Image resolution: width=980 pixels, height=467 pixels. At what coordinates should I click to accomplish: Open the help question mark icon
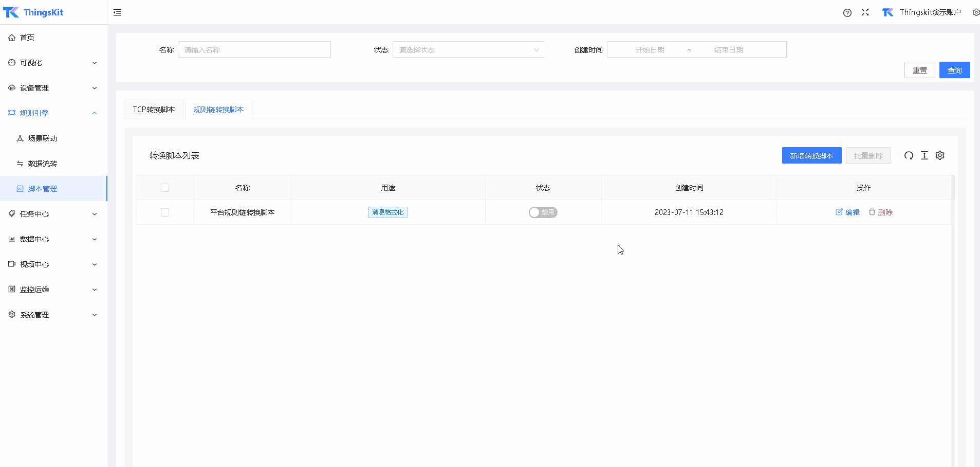tap(847, 13)
